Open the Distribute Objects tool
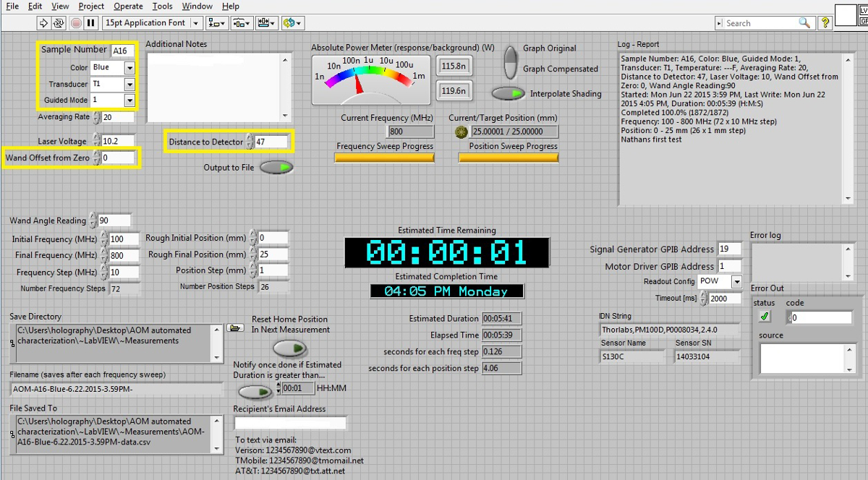 coord(242,23)
